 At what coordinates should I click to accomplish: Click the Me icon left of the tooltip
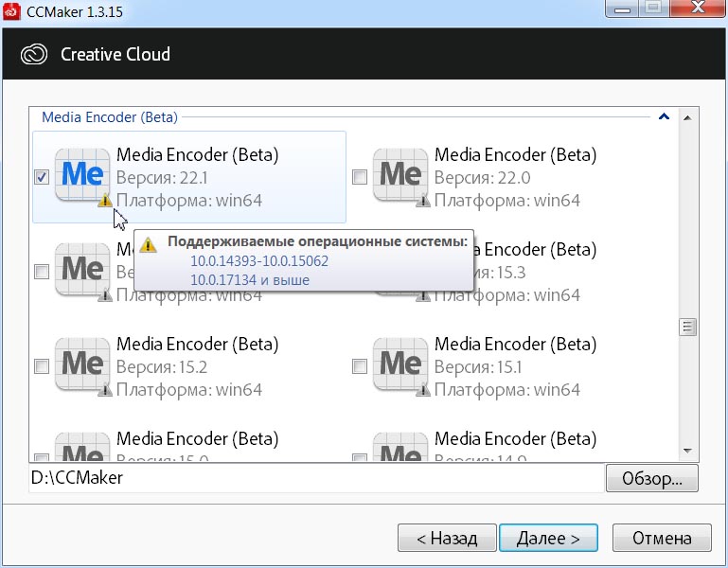[x=82, y=270]
